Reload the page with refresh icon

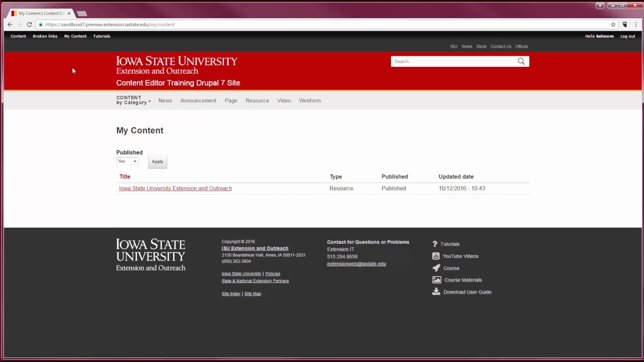tap(29, 25)
